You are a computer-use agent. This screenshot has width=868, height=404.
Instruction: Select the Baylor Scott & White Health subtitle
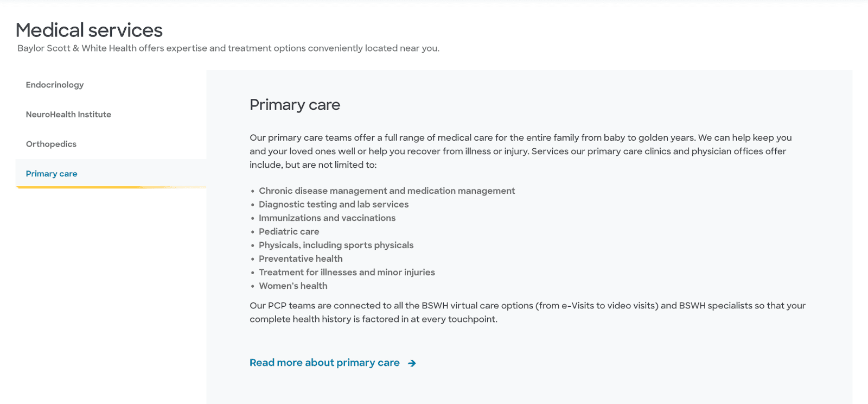coord(228,48)
